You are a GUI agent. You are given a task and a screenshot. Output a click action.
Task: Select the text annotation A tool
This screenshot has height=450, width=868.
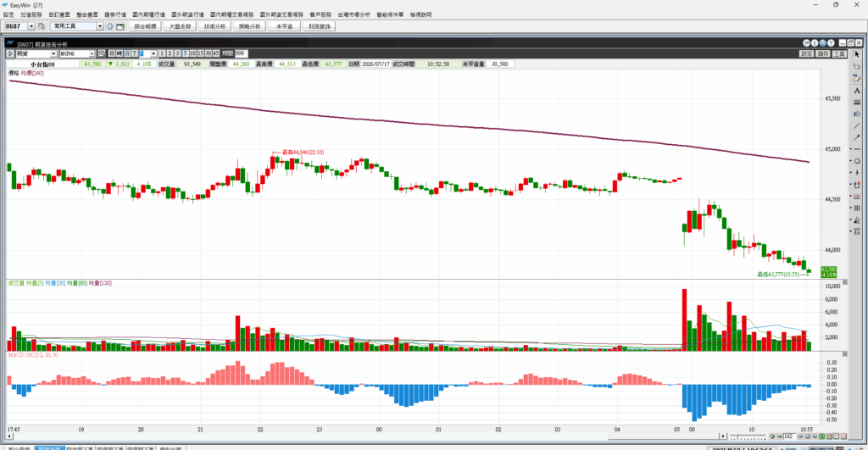pos(857,90)
